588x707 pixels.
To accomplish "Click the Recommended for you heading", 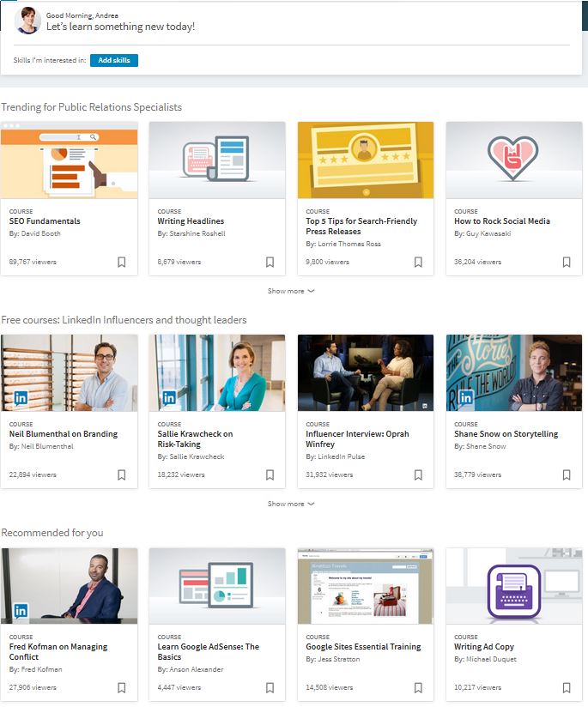I will (x=52, y=533).
